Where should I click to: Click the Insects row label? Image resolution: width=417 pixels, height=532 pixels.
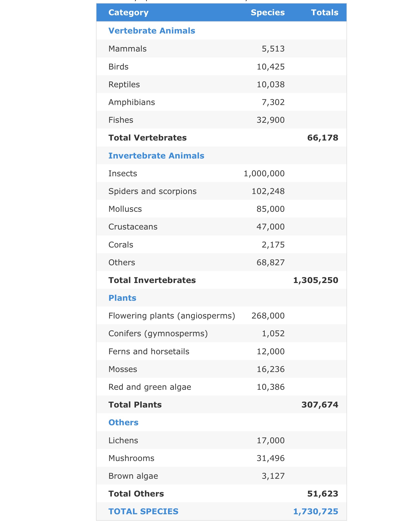[123, 173]
